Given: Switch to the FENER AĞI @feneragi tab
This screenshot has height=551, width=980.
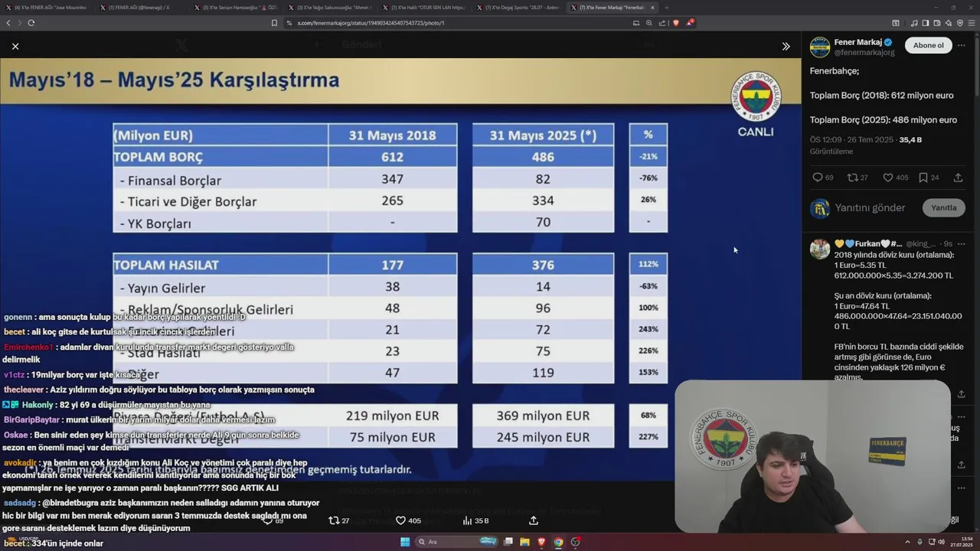Looking at the screenshot, I should click(x=139, y=7).
